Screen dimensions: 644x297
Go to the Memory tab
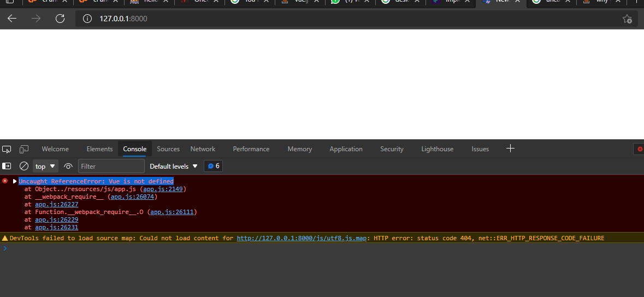tap(299, 149)
